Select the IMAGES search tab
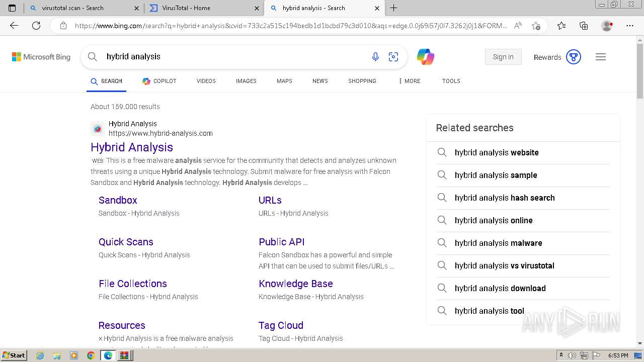The image size is (644, 362). 246,81
